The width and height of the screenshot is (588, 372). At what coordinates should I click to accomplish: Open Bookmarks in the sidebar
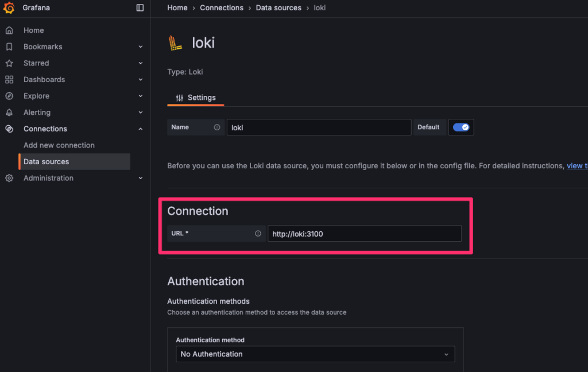click(x=42, y=47)
